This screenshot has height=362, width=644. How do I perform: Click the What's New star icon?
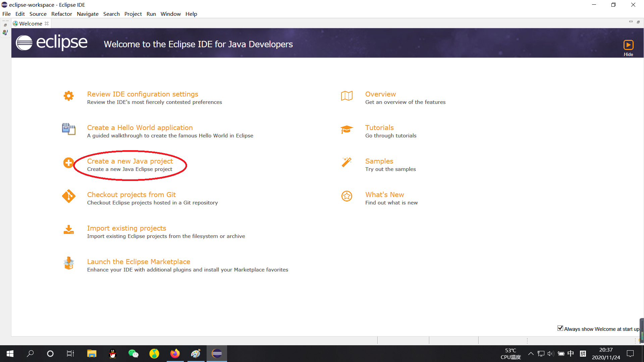[346, 196]
